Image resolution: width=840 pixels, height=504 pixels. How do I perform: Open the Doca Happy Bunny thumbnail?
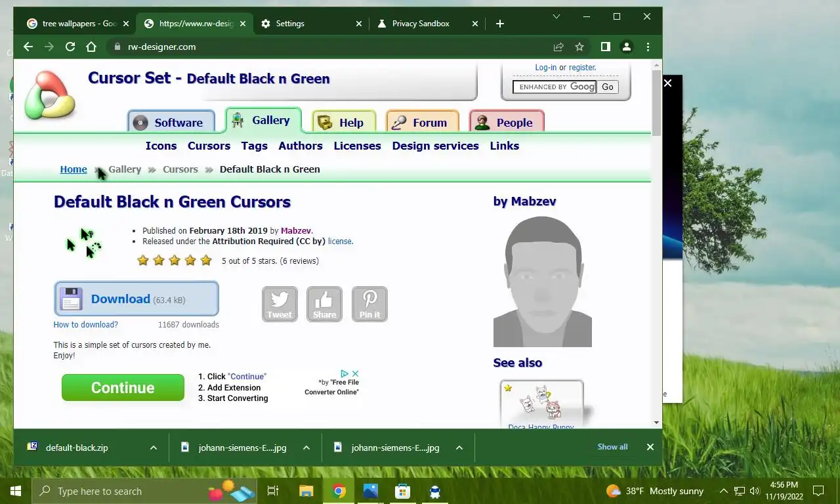pos(541,404)
